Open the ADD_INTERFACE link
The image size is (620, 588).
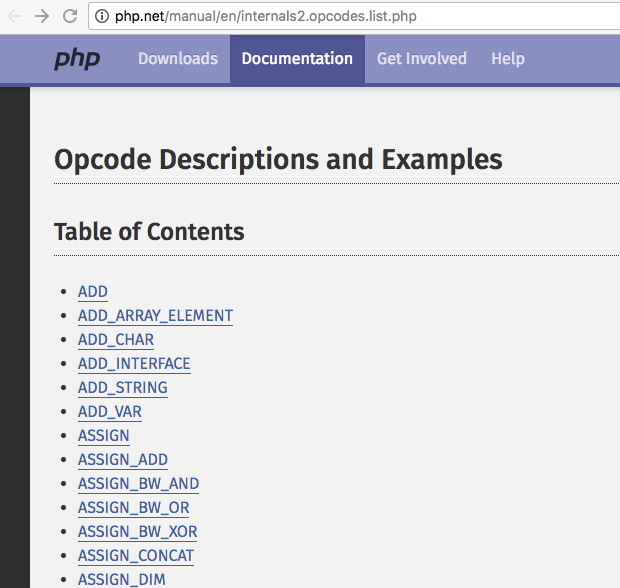coord(134,364)
